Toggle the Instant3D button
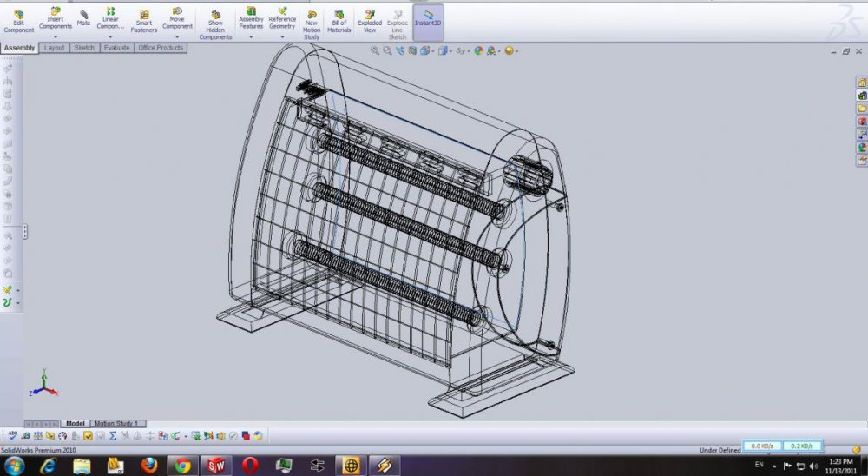Screen dimensions: 868x476 coord(428,23)
